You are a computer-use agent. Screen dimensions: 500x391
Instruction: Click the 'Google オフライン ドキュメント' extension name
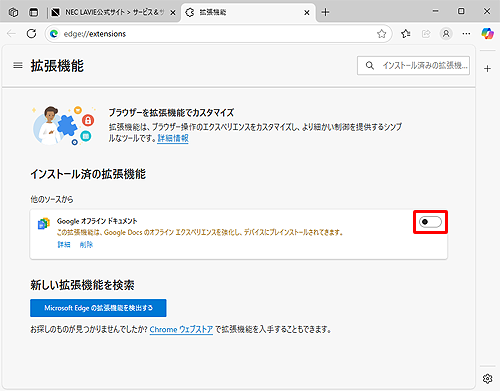pos(97,221)
